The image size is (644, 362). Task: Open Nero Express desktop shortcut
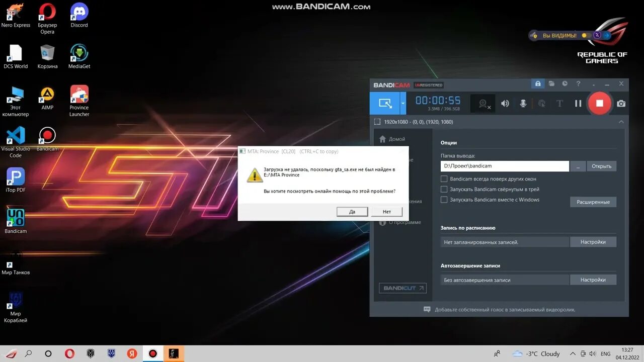coord(16,15)
